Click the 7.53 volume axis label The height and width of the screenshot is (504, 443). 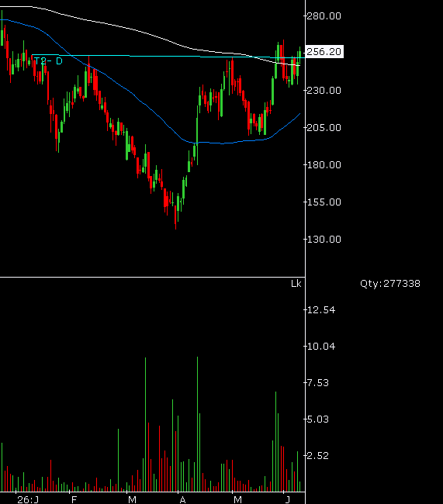tap(318, 383)
